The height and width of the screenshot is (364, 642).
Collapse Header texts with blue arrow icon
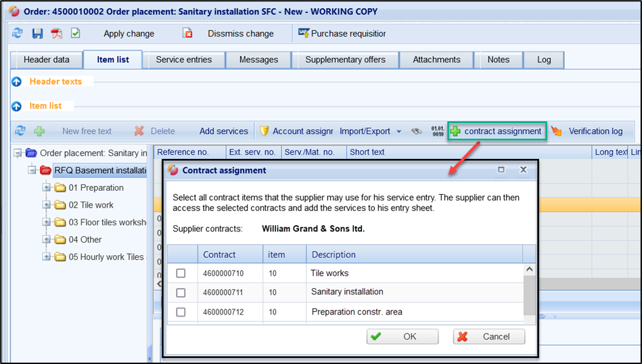click(x=16, y=82)
